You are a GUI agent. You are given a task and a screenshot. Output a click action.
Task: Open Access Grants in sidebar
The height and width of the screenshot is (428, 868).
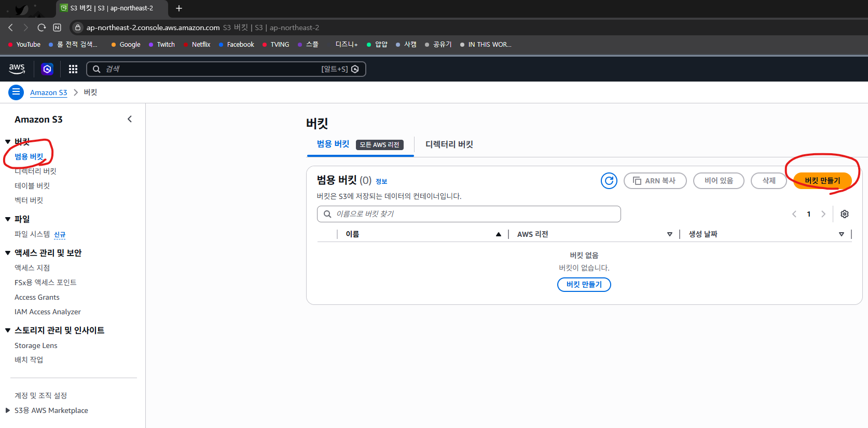tap(37, 297)
